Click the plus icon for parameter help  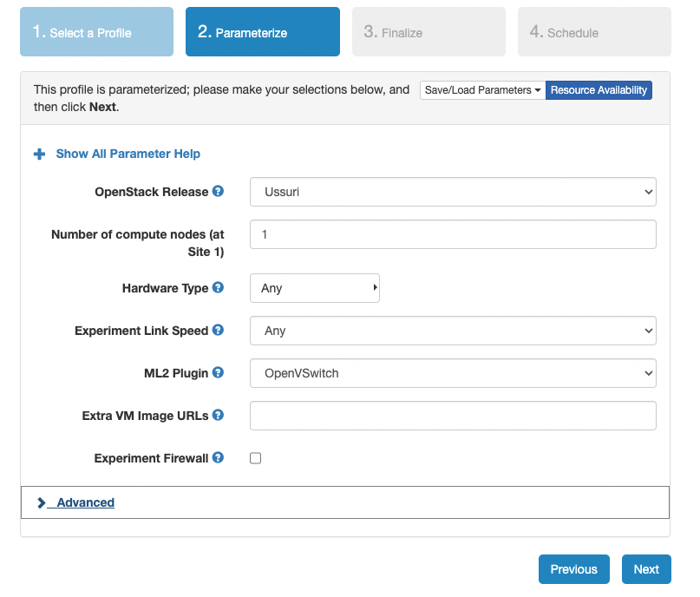click(39, 154)
